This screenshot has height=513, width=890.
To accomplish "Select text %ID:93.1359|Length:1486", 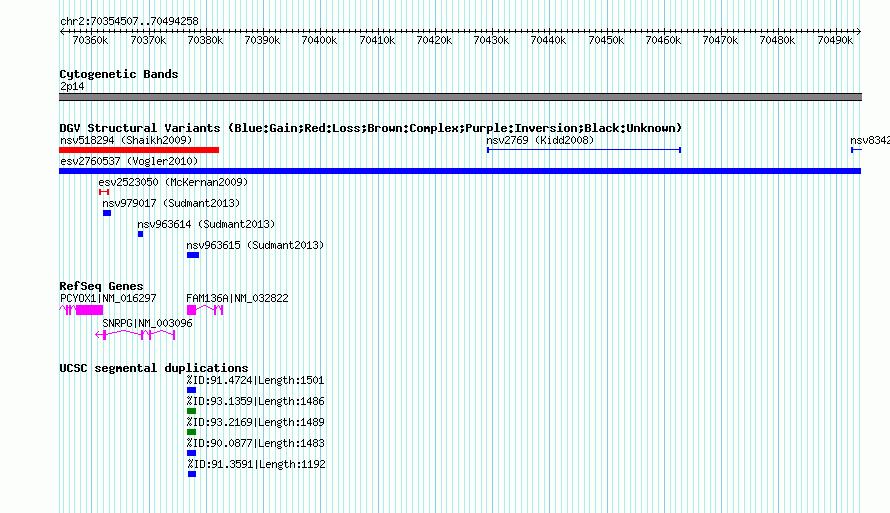I will pyautogui.click(x=255, y=401).
